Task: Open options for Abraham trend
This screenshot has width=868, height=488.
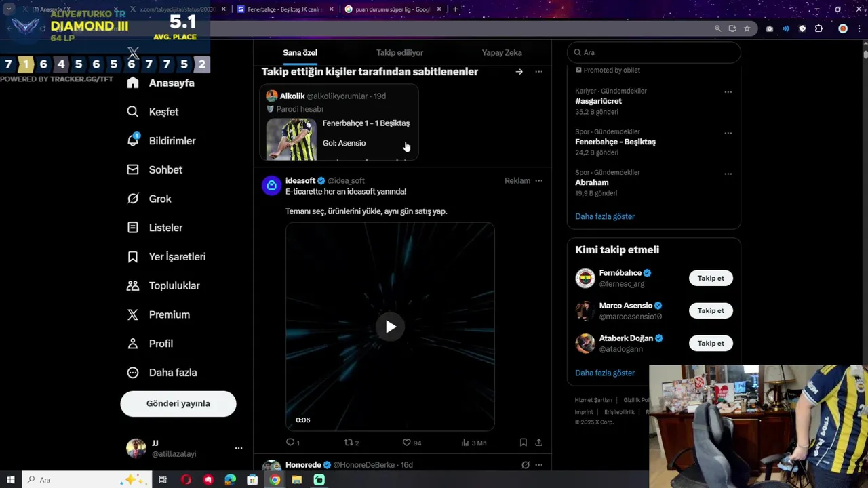Action: [x=728, y=174]
